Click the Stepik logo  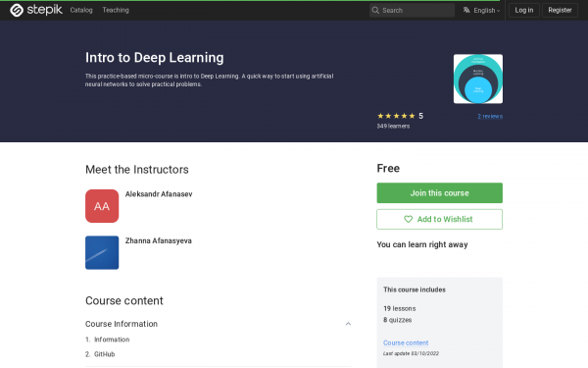pyautogui.click(x=36, y=10)
